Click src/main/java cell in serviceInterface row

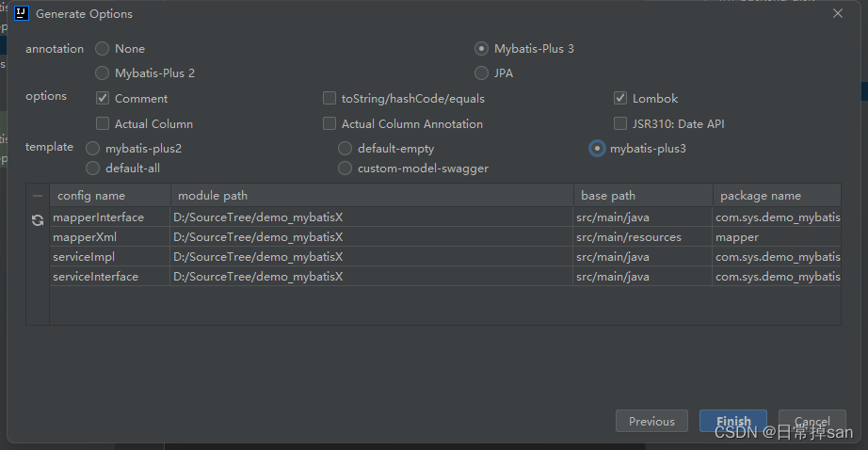(643, 276)
